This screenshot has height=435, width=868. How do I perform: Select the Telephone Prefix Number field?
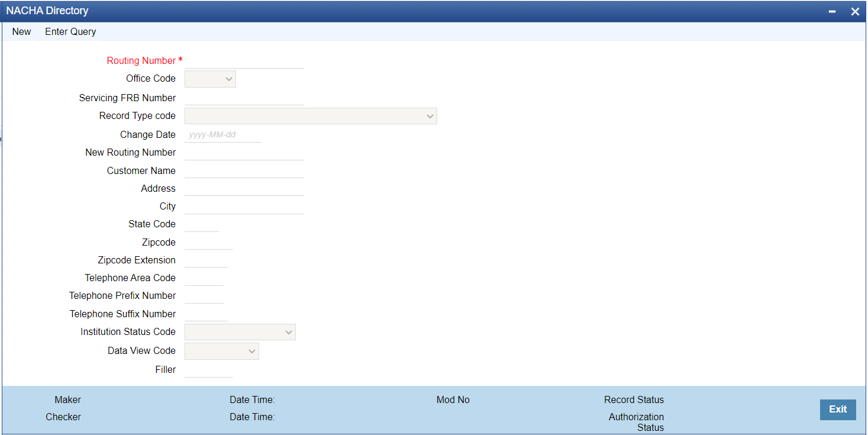tap(204, 295)
